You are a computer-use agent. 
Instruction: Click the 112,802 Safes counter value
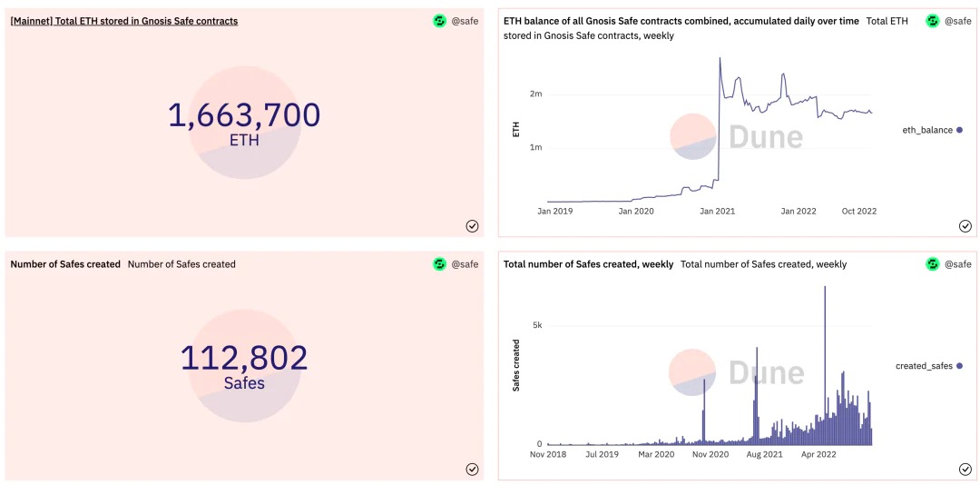coord(244,358)
